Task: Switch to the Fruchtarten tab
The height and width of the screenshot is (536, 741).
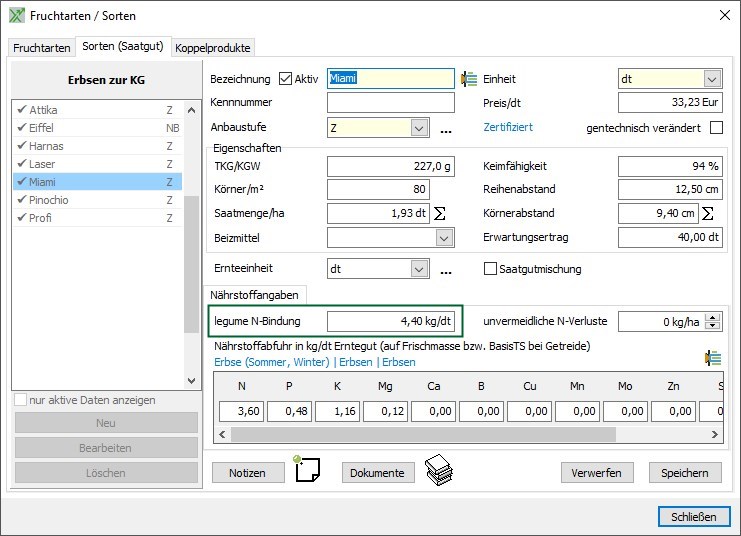Action: (42, 48)
